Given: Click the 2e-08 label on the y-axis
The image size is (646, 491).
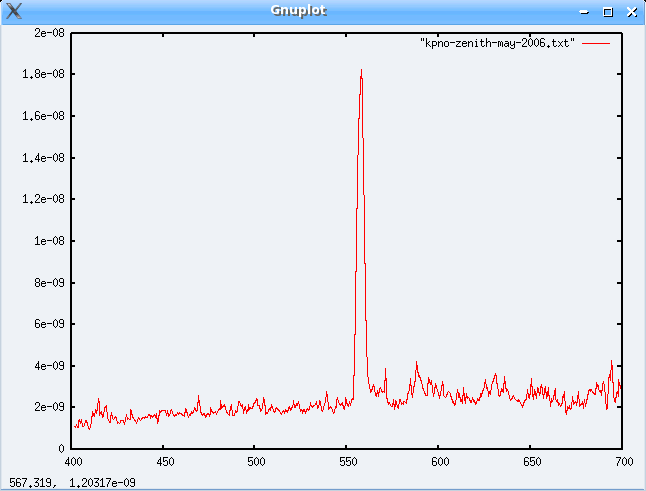Looking at the screenshot, I should [x=49, y=32].
